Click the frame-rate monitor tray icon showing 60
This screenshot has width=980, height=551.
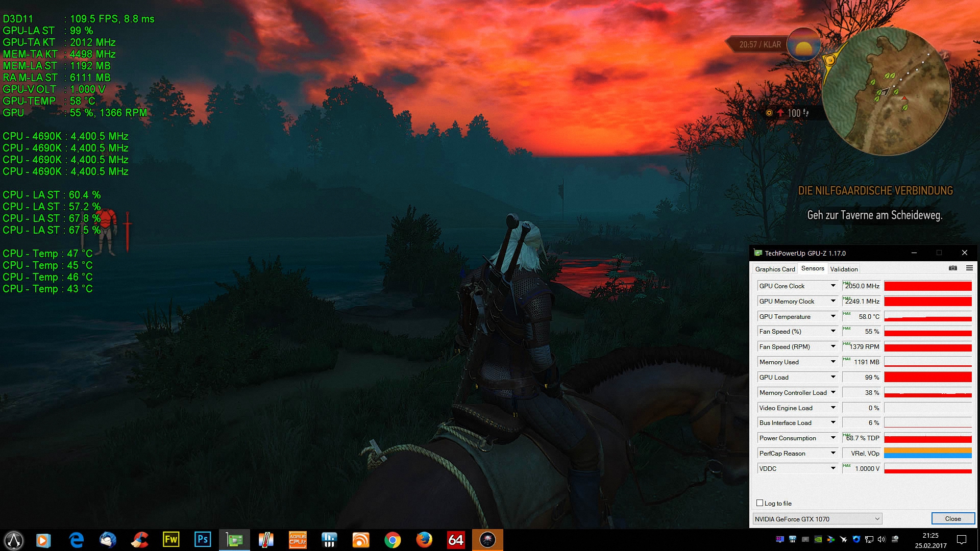click(x=780, y=539)
